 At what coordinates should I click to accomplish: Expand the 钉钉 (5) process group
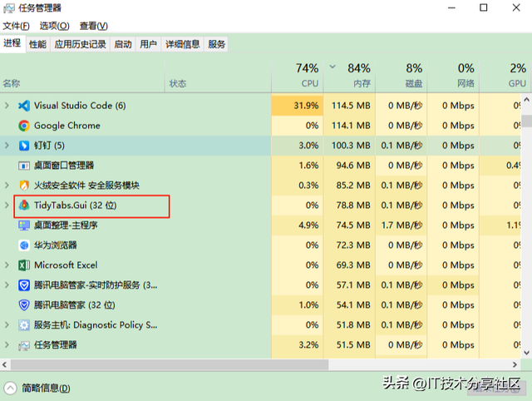click(7, 146)
